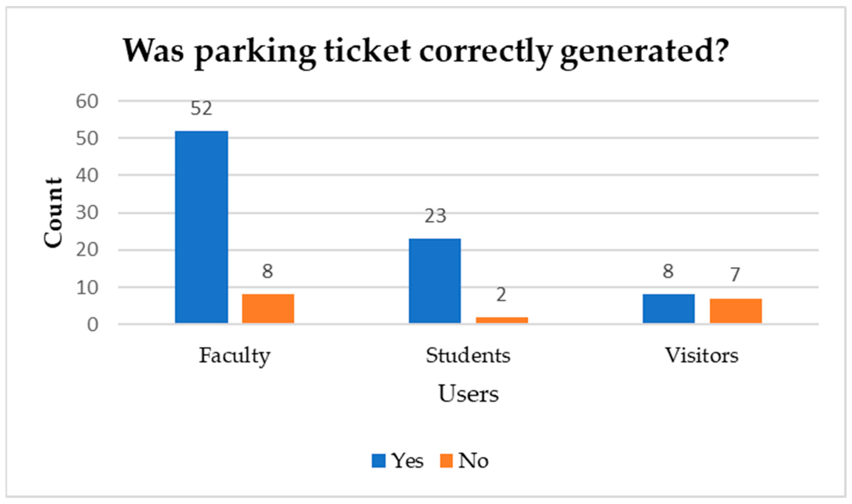The height and width of the screenshot is (504, 852).
Task: Select the 52 data label
Action: coord(201,109)
